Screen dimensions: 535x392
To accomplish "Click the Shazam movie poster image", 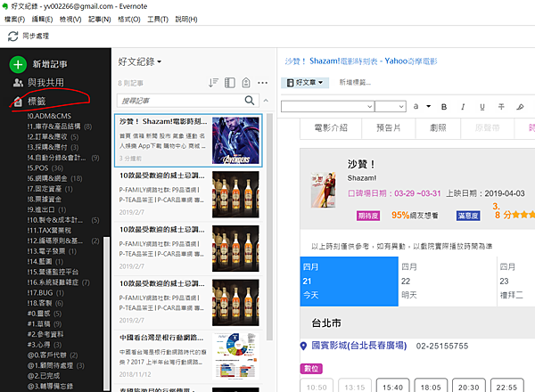I will (x=323, y=190).
